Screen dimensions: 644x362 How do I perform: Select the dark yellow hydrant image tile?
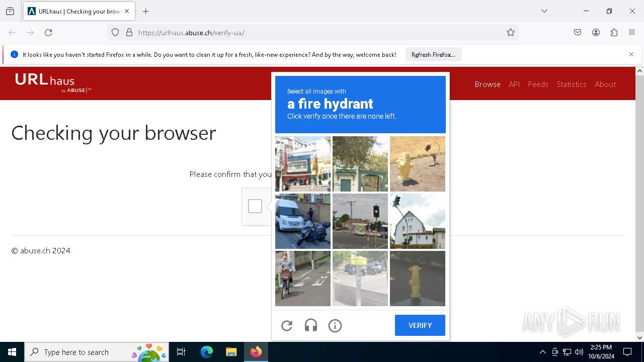pos(418,279)
